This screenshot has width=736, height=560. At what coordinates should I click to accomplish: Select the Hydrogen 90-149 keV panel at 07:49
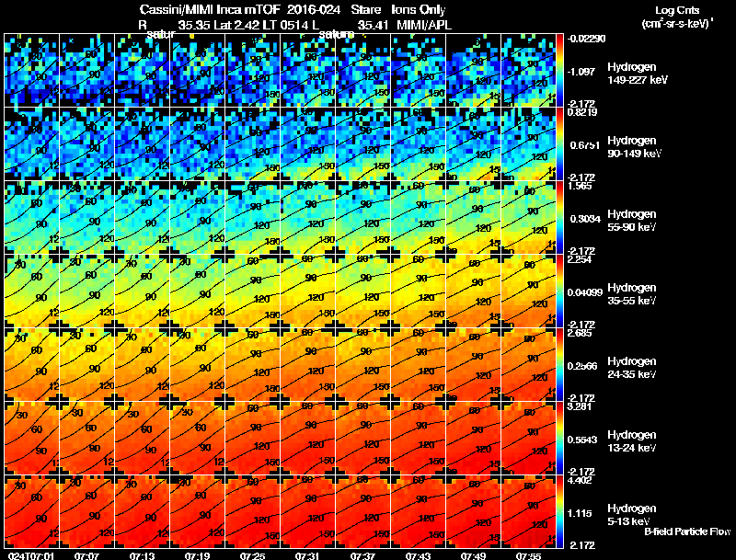point(473,144)
